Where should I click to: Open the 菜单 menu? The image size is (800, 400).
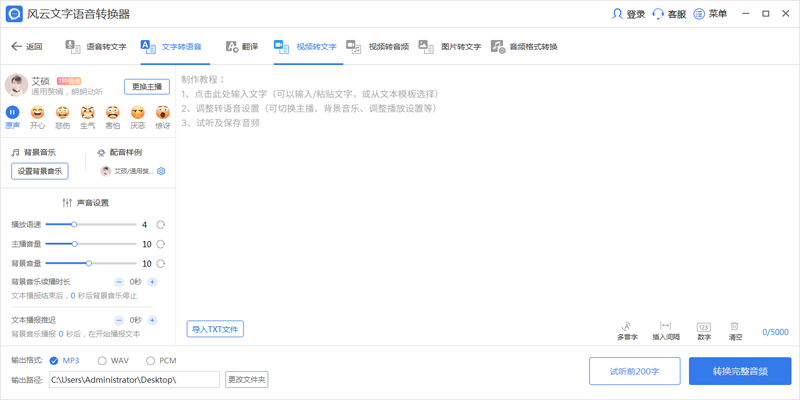click(710, 14)
